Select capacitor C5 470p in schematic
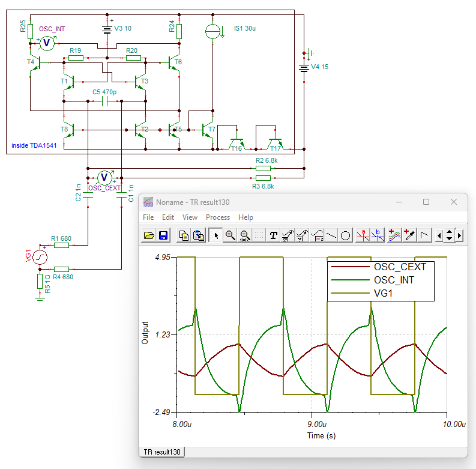 [x=104, y=101]
